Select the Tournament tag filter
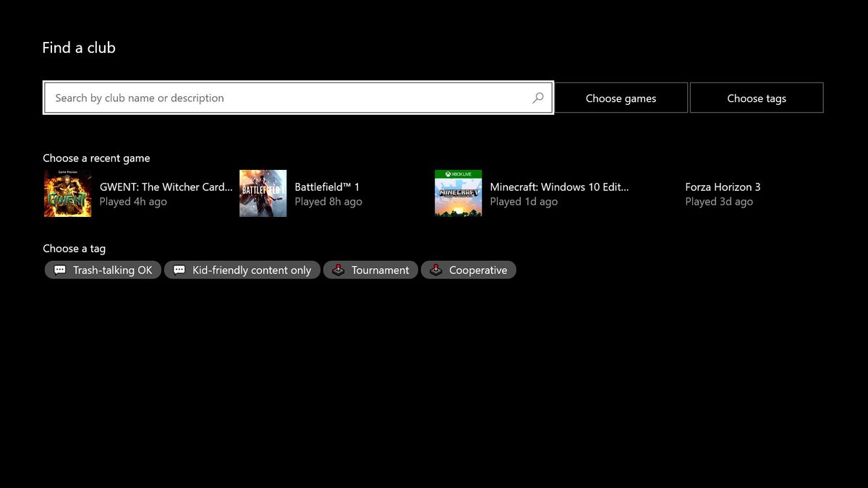Viewport: 868px width, 488px height. coord(370,270)
